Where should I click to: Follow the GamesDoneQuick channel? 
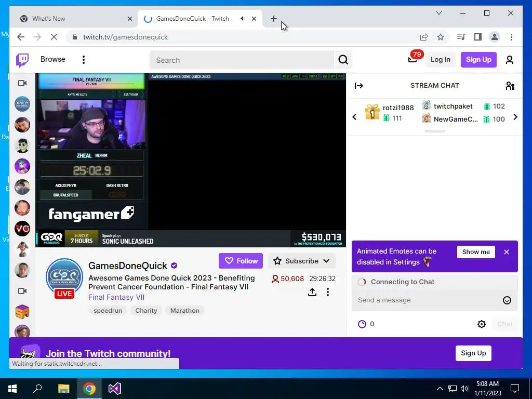pyautogui.click(x=241, y=261)
